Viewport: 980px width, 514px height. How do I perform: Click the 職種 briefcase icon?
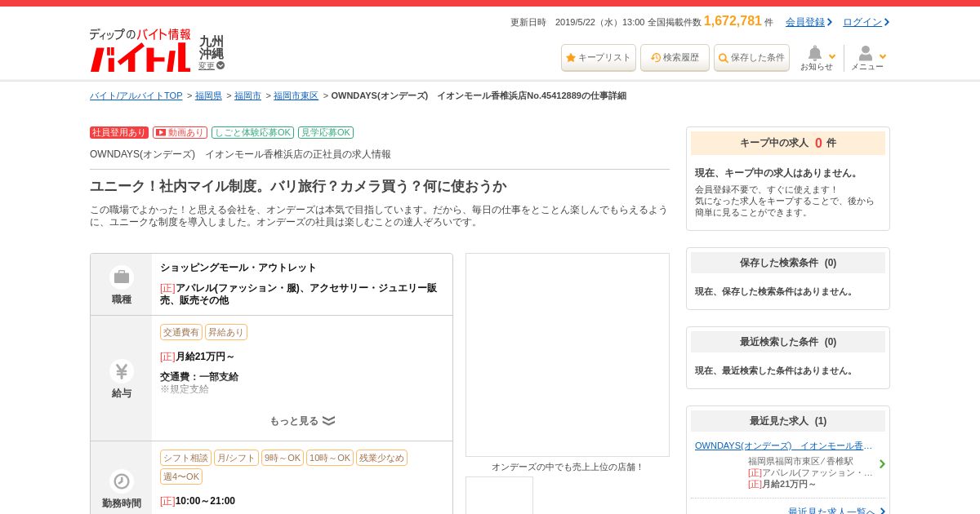pos(122,277)
